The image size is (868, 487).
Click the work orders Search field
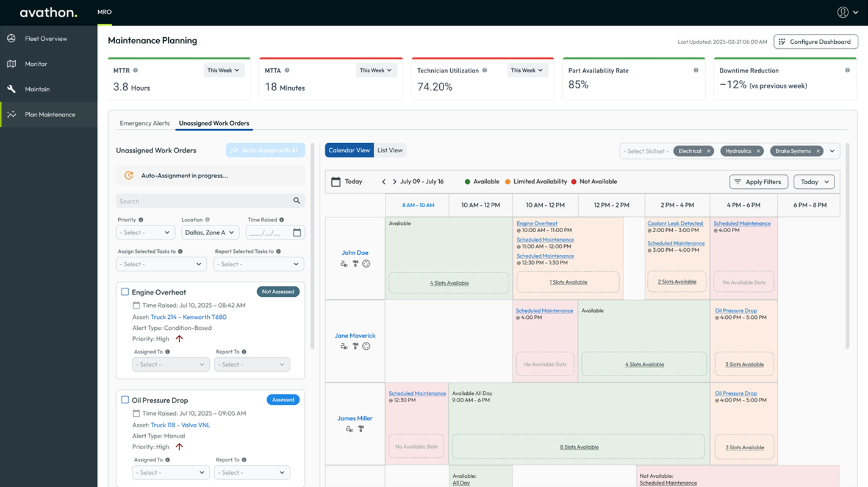click(x=204, y=201)
